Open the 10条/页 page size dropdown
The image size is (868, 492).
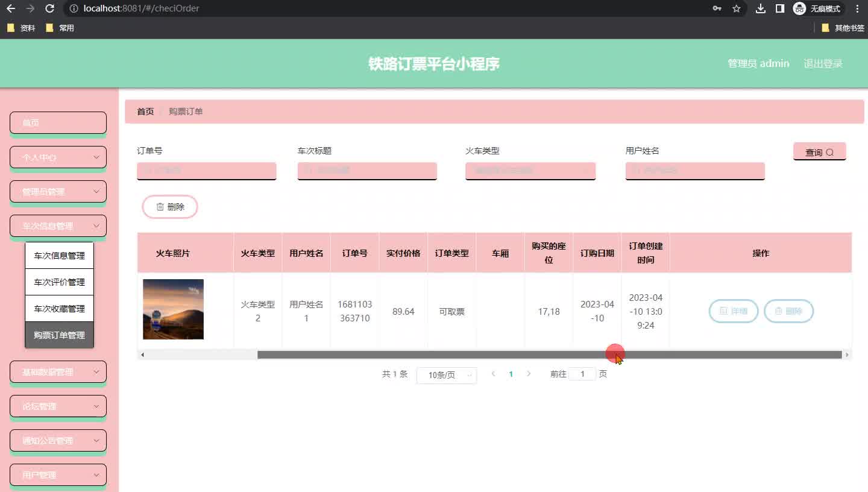pos(446,374)
